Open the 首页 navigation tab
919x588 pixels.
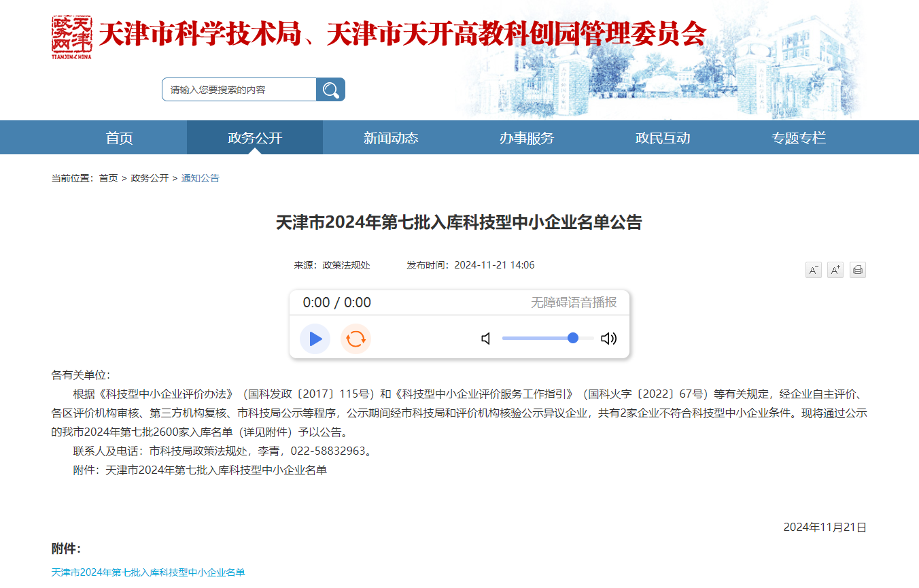pyautogui.click(x=119, y=138)
